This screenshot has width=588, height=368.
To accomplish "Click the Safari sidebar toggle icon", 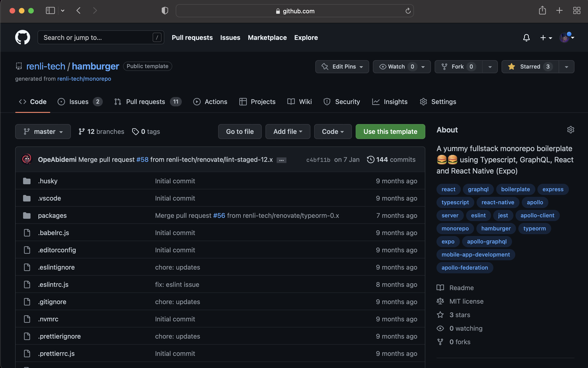I will pyautogui.click(x=50, y=11).
